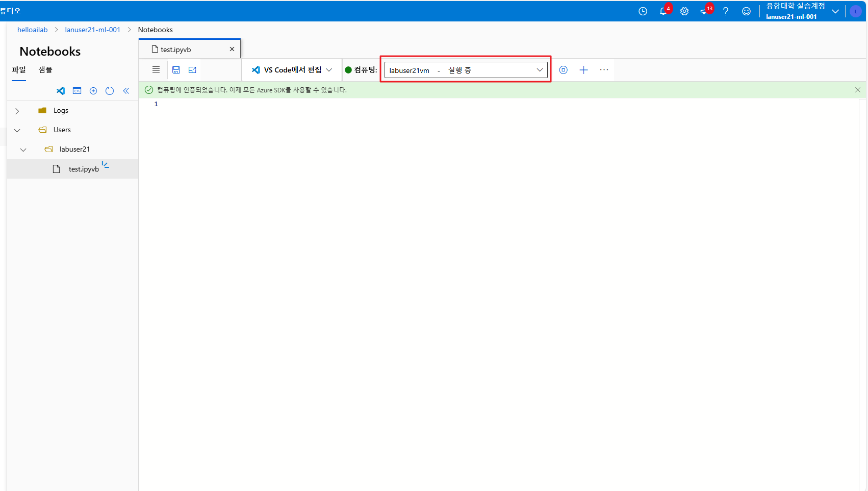Open the more options ellipsis
The image size is (868, 491).
pyautogui.click(x=604, y=70)
